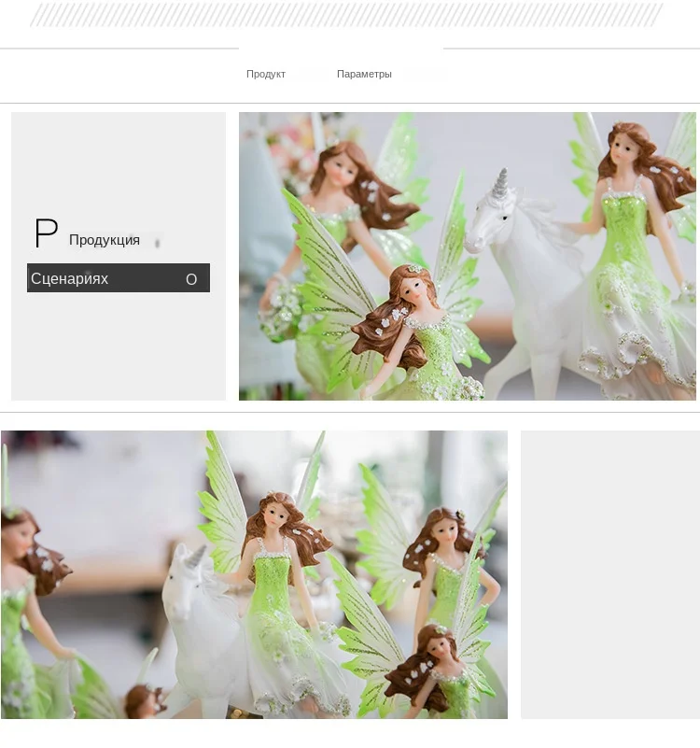Open the top fairy and unicorn photo
The image size is (700, 748).
coord(468,256)
